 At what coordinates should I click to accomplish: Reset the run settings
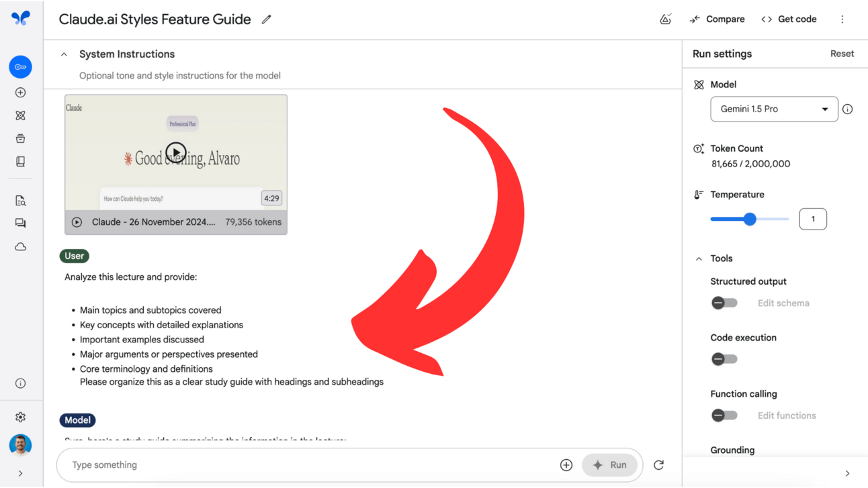pos(842,54)
